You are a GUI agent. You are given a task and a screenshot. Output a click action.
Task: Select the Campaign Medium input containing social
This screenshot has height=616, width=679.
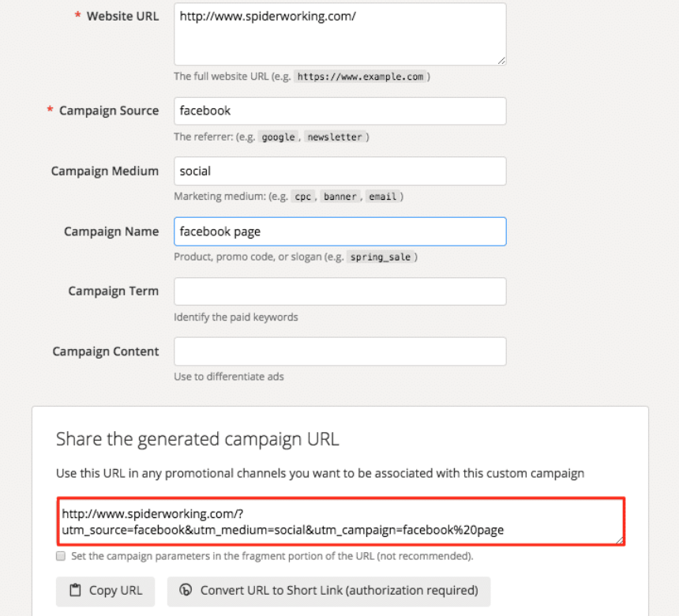click(339, 171)
